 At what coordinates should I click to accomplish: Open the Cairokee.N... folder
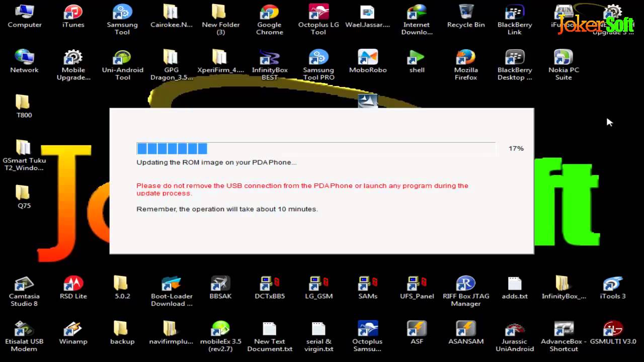click(x=171, y=16)
